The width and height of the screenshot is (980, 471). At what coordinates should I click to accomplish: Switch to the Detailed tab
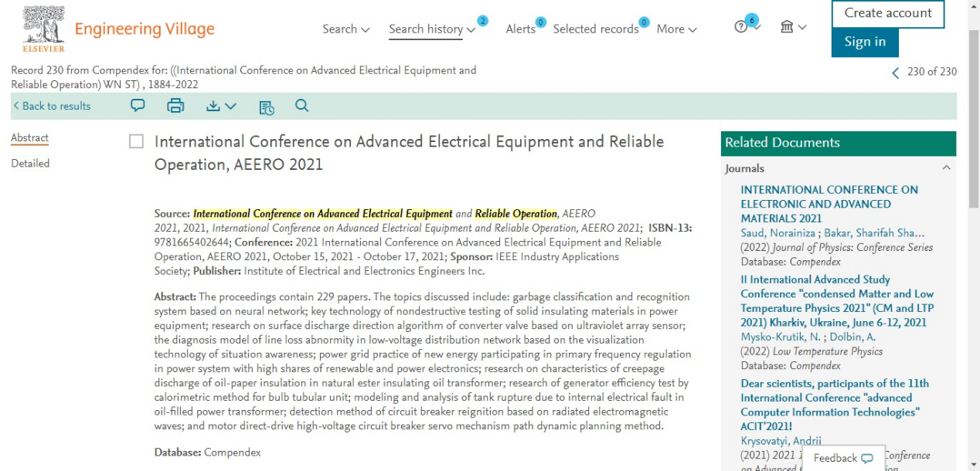(30, 163)
